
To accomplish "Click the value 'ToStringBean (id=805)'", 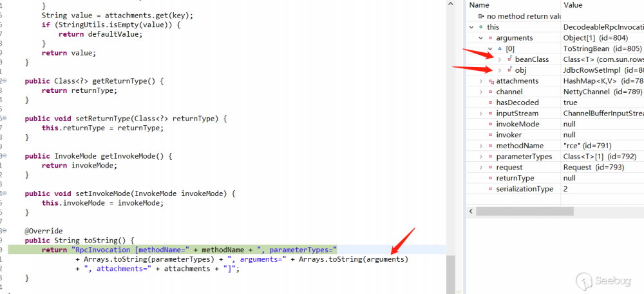I will point(603,48).
